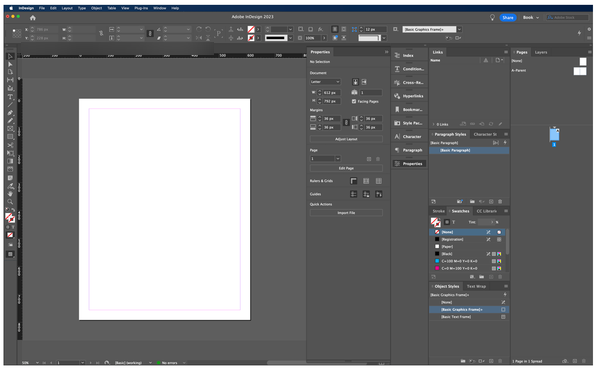Open the Character panel
This screenshot has height=372, width=600.
click(409, 137)
